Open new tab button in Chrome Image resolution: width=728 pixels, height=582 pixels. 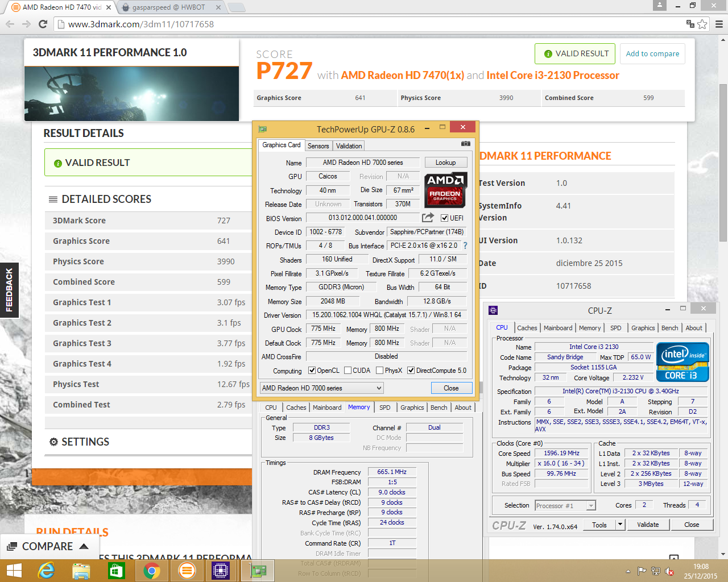pyautogui.click(x=236, y=7)
